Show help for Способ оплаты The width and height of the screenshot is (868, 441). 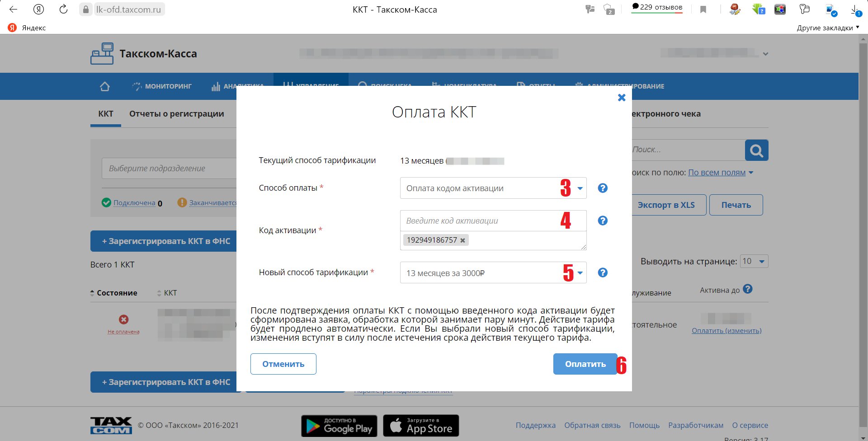603,188
